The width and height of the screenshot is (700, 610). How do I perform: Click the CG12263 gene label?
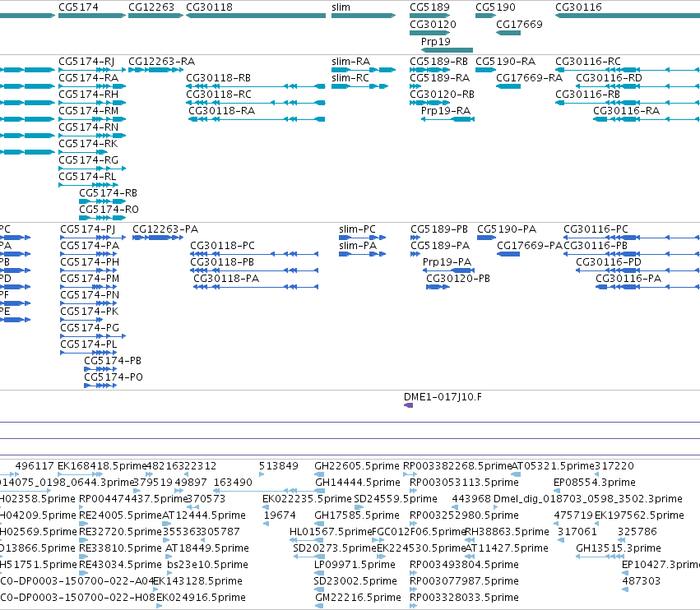[151, 7]
